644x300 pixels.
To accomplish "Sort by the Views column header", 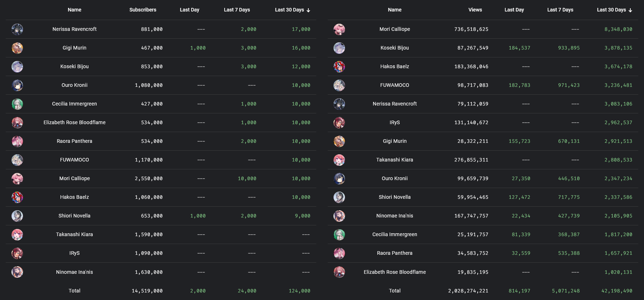I will tap(475, 10).
